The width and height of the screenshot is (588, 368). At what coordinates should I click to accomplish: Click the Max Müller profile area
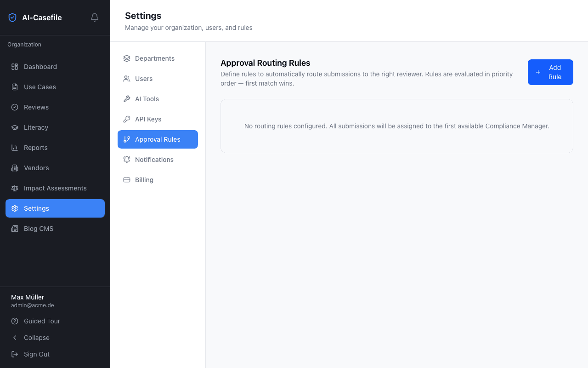32,300
